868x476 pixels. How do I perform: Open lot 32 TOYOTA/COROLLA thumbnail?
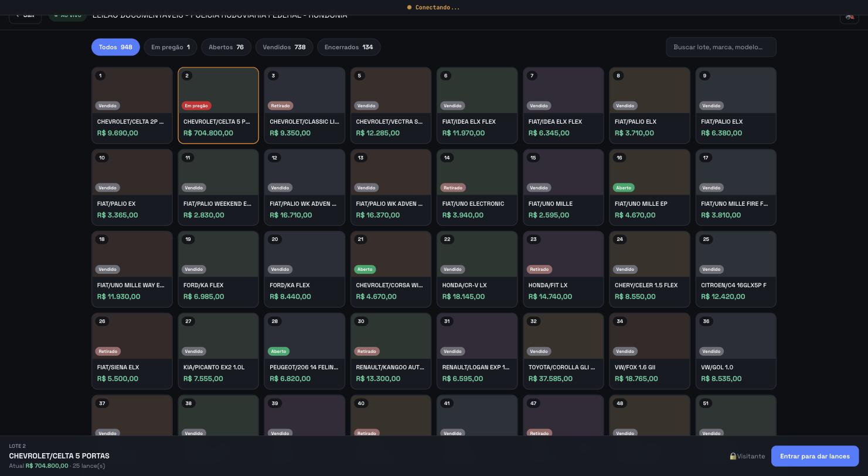[563, 336]
